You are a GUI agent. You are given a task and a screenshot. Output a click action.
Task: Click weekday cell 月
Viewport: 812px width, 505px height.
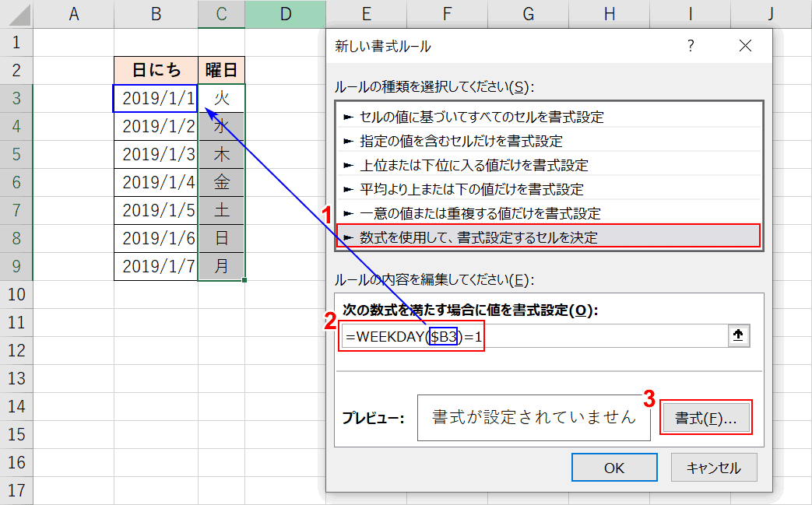(222, 266)
